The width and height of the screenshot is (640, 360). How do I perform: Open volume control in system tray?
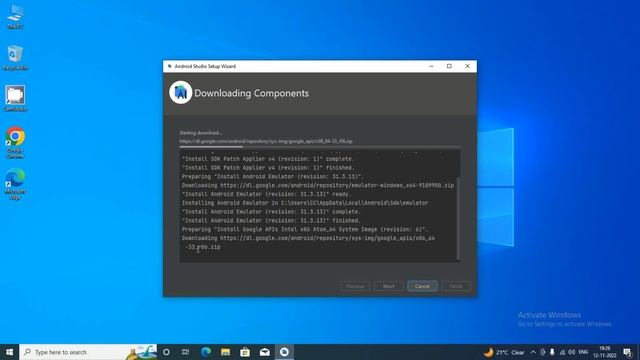(x=571, y=352)
